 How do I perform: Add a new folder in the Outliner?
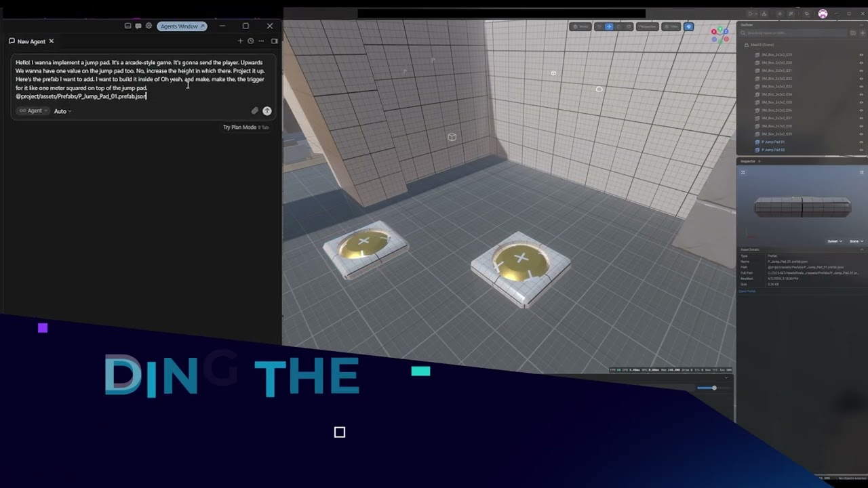853,33
